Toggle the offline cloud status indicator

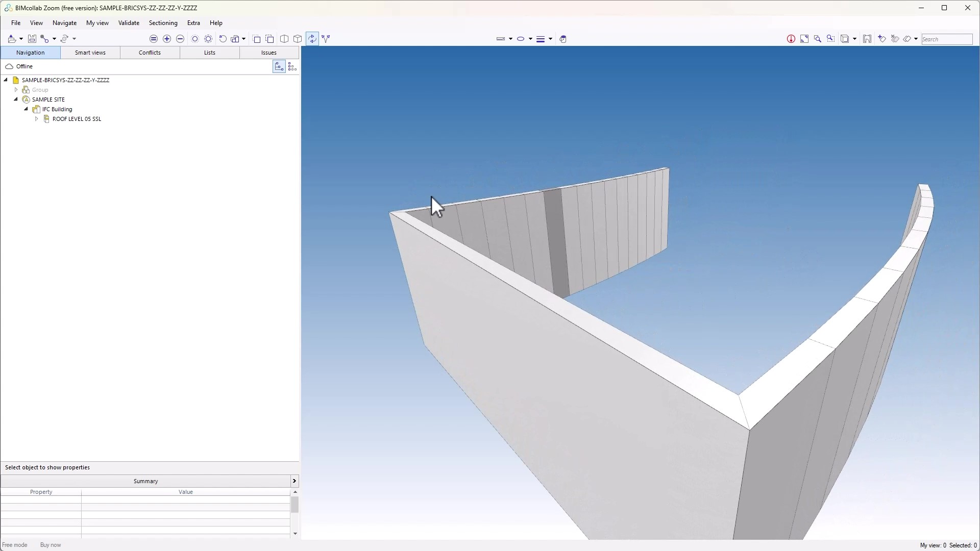9,66
